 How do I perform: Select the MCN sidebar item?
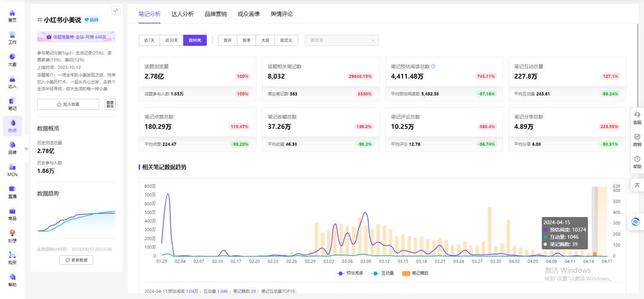(x=12, y=170)
